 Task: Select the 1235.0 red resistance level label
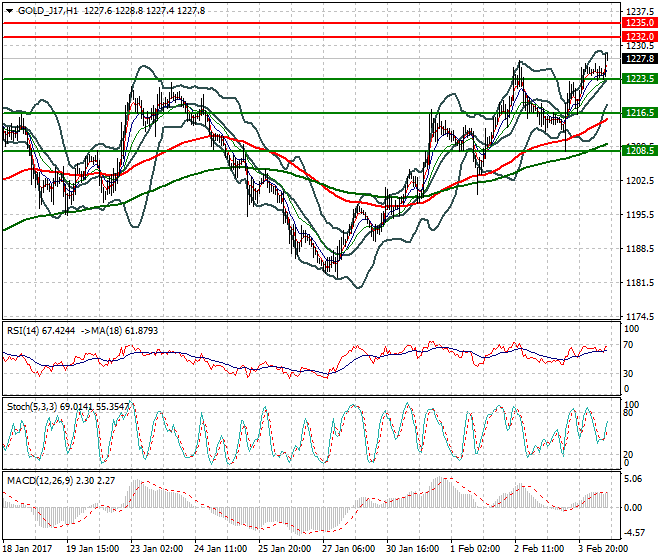(640, 23)
